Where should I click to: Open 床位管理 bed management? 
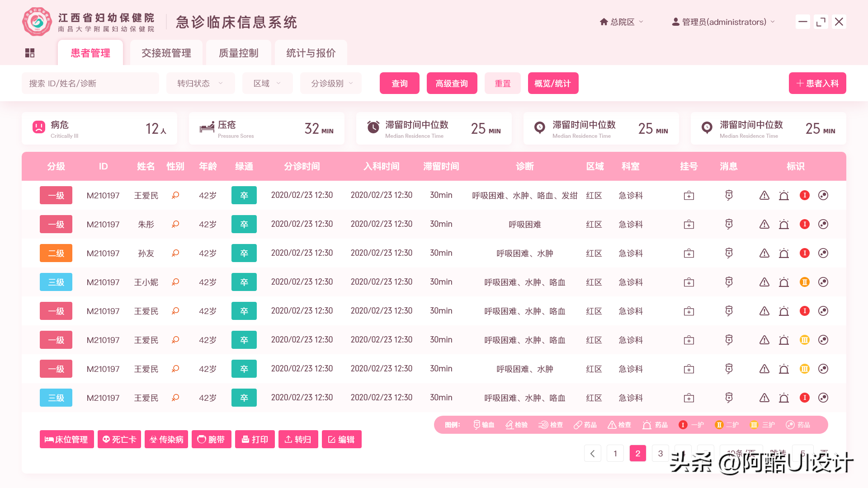point(67,439)
